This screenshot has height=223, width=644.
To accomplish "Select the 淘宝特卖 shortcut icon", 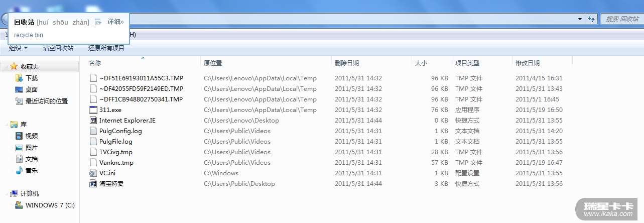I will (93, 184).
